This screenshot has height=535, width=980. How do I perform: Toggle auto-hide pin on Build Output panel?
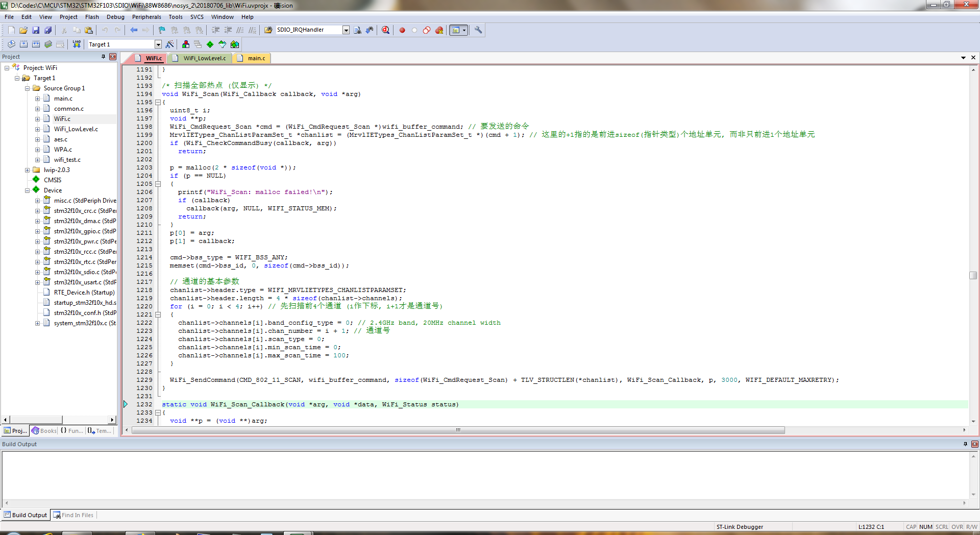pos(965,444)
